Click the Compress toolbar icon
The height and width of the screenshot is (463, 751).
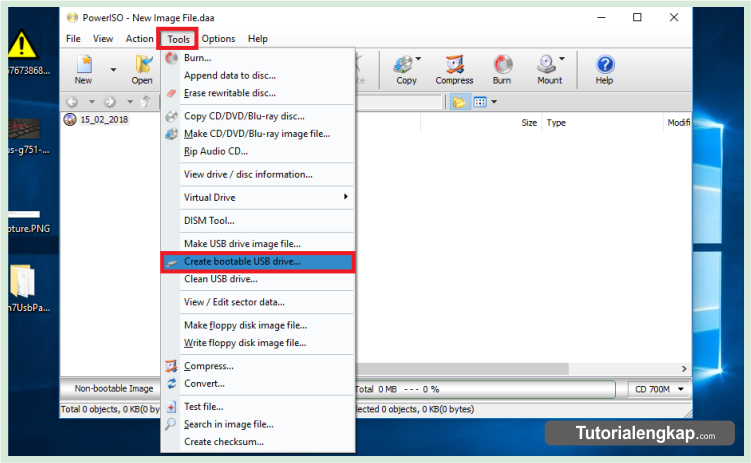pos(454,69)
